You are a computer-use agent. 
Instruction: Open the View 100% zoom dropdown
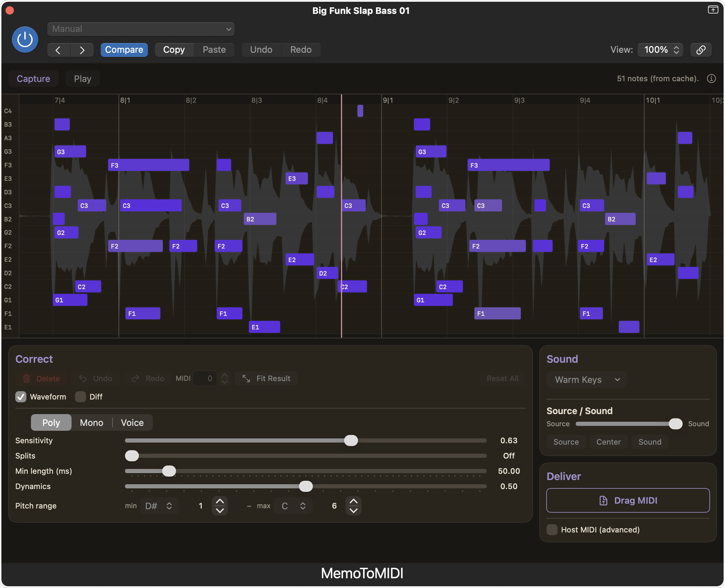(660, 50)
